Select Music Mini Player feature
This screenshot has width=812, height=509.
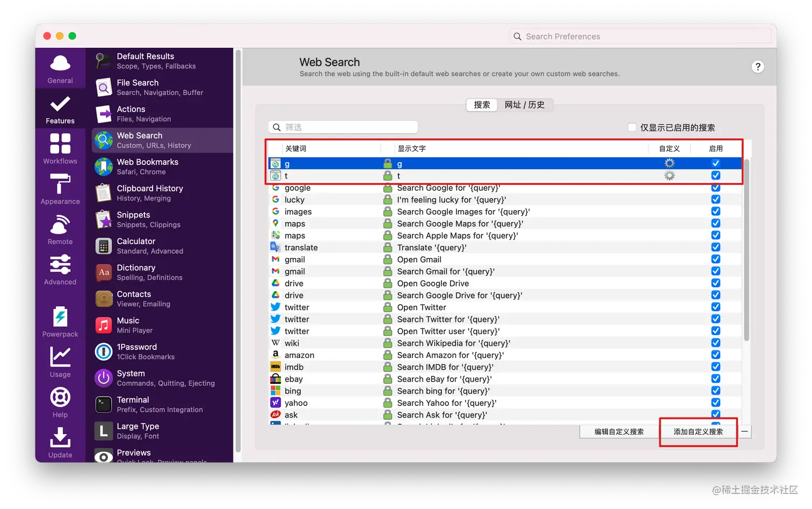(x=162, y=325)
